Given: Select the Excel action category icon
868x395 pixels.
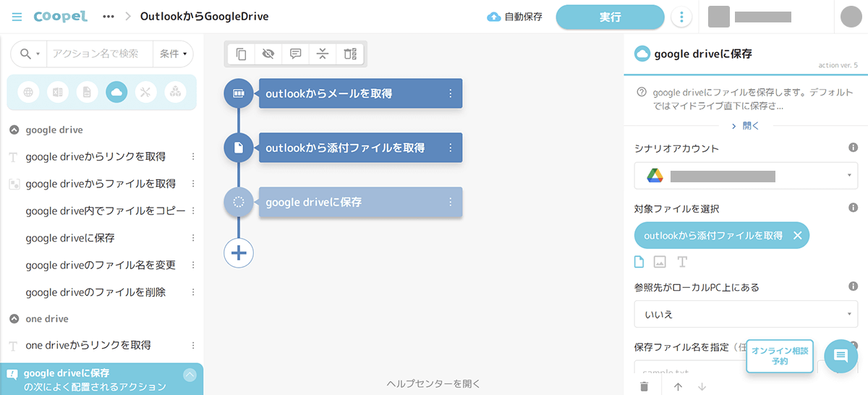Looking at the screenshot, I should pyautogui.click(x=58, y=92).
